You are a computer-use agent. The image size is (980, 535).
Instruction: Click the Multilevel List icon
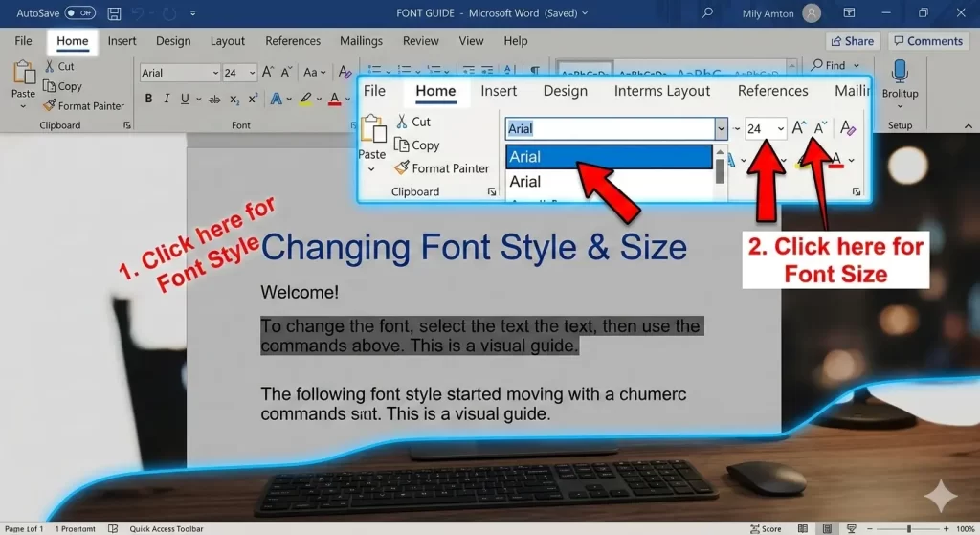[x=434, y=69]
